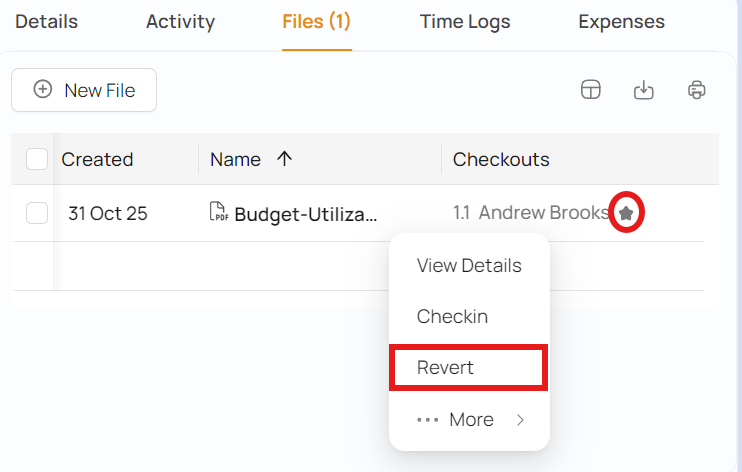Click the PDF file icon
742x472 pixels.
click(217, 212)
